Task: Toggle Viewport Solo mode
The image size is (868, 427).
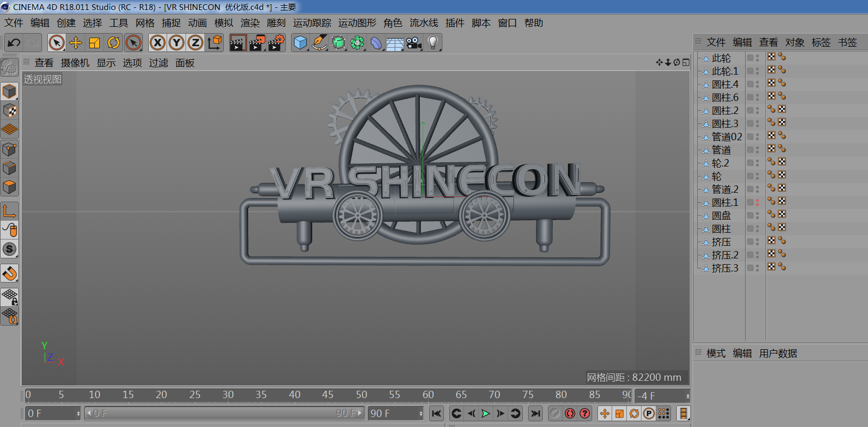Action: tap(9, 249)
